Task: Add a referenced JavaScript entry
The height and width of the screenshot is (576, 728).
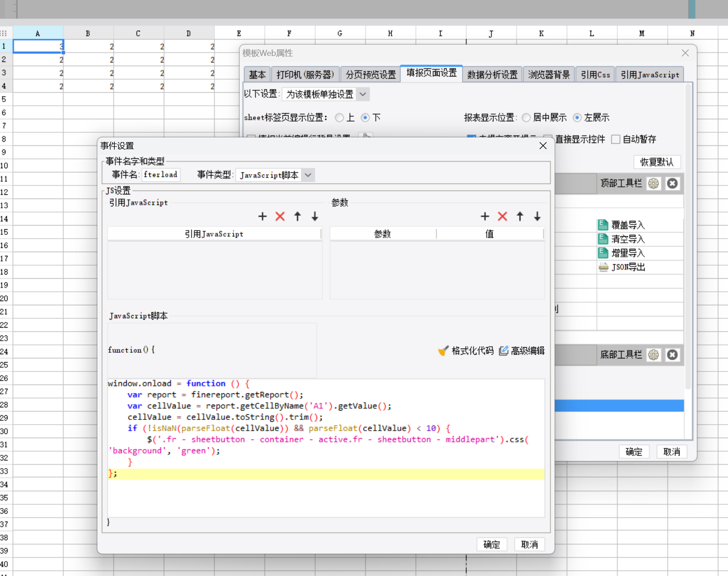Action: click(x=263, y=216)
